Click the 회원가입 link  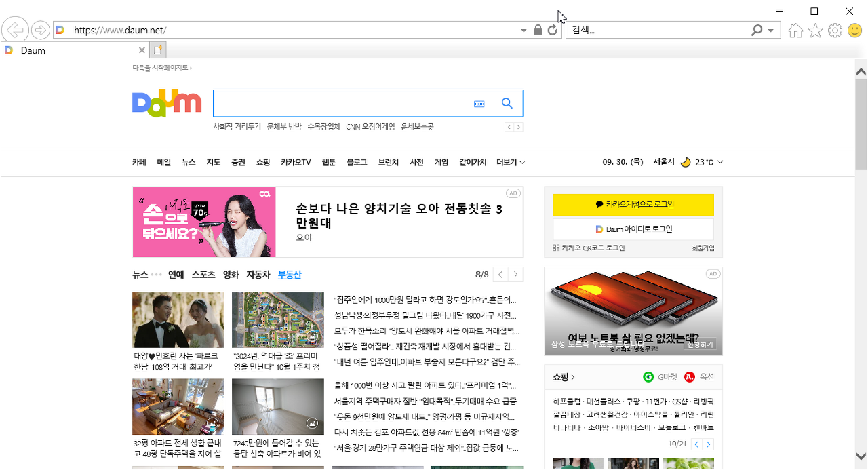click(703, 248)
